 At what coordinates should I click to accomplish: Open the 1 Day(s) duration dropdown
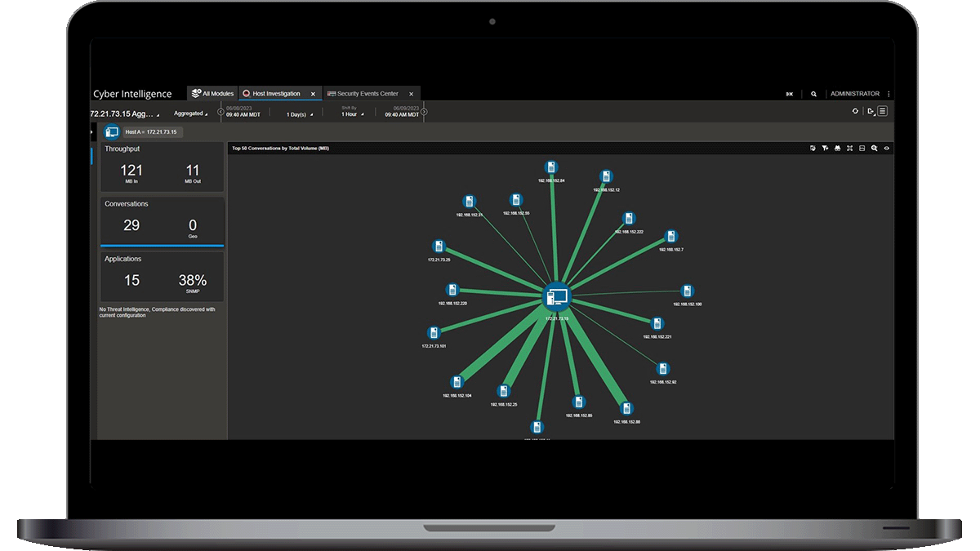299,114
